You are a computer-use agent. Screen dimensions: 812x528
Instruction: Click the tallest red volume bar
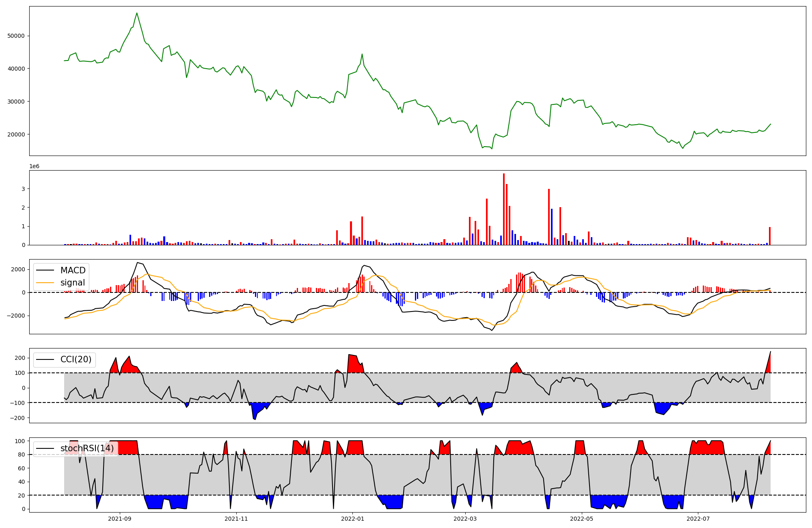click(x=504, y=209)
